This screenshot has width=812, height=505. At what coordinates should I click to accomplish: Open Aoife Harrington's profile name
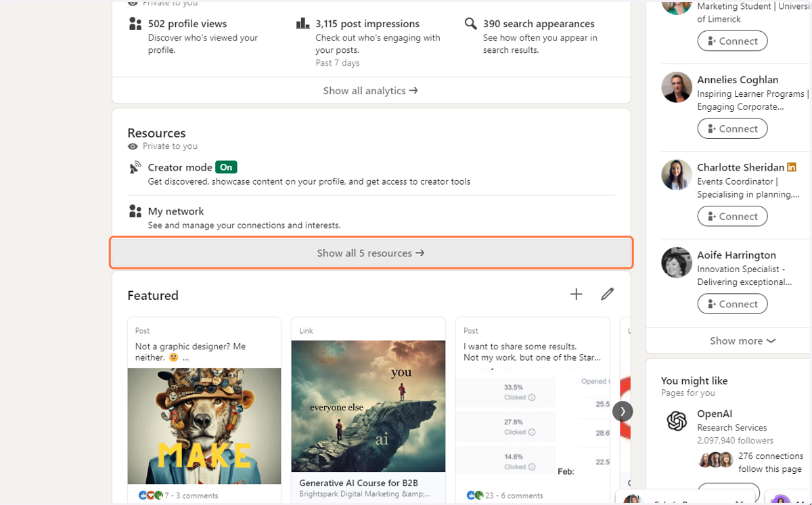coord(737,255)
